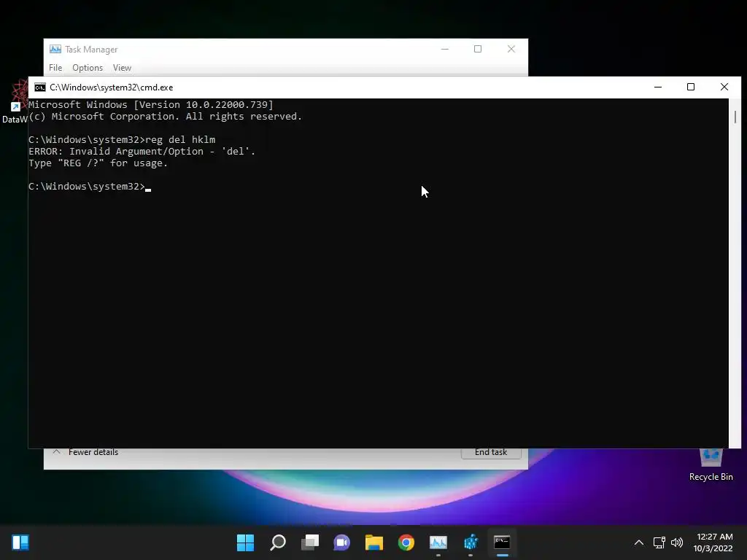This screenshot has width=747, height=560.
Task: Click the Microsoft Windows version line
Action: (x=151, y=105)
